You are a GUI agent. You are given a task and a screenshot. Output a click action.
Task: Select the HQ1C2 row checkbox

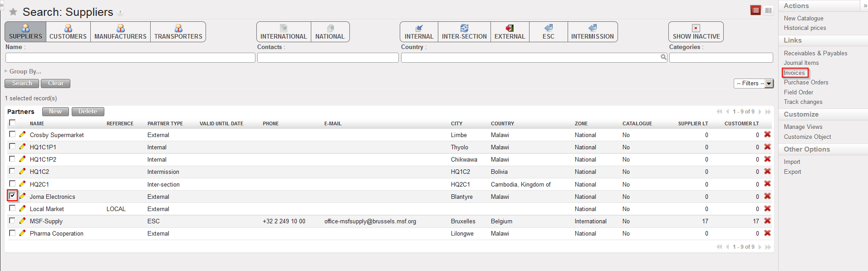click(x=12, y=171)
